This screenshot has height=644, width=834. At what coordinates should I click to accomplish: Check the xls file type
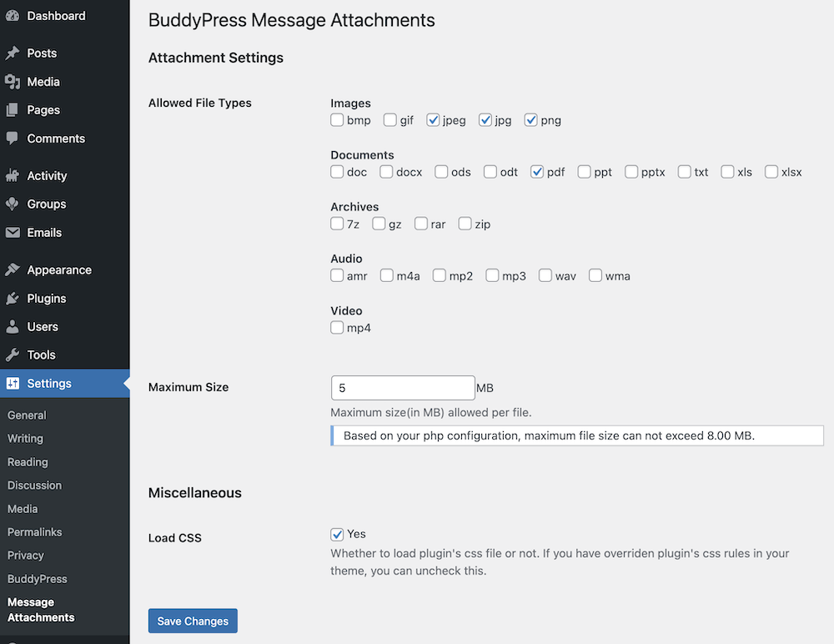click(x=727, y=171)
